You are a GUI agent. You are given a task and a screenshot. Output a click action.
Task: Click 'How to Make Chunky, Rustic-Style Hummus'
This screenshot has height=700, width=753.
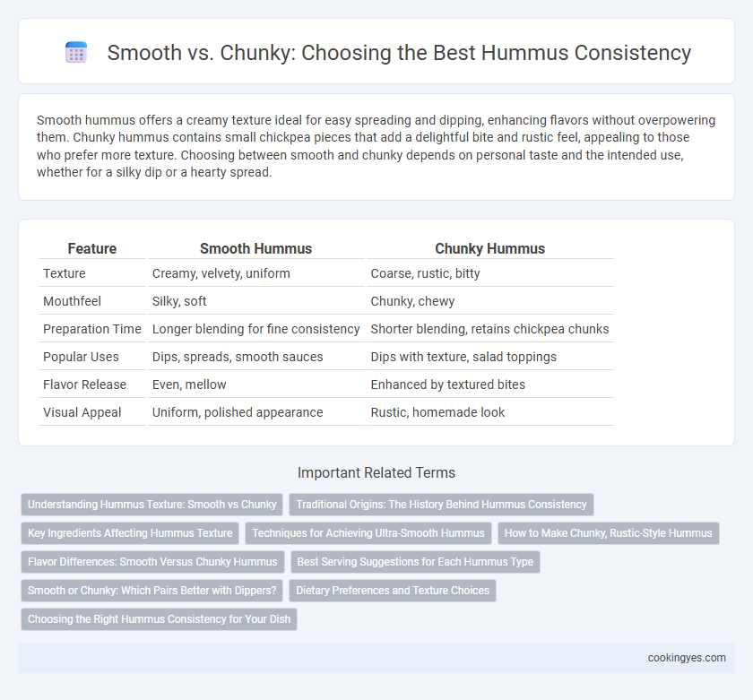tap(609, 533)
